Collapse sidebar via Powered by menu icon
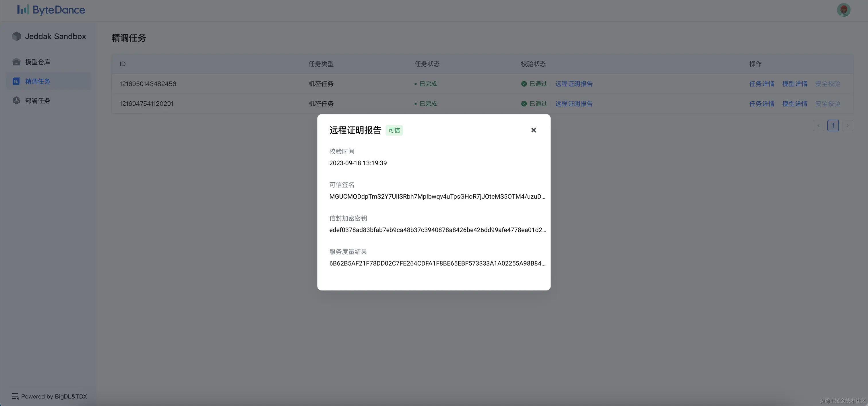 [15, 396]
